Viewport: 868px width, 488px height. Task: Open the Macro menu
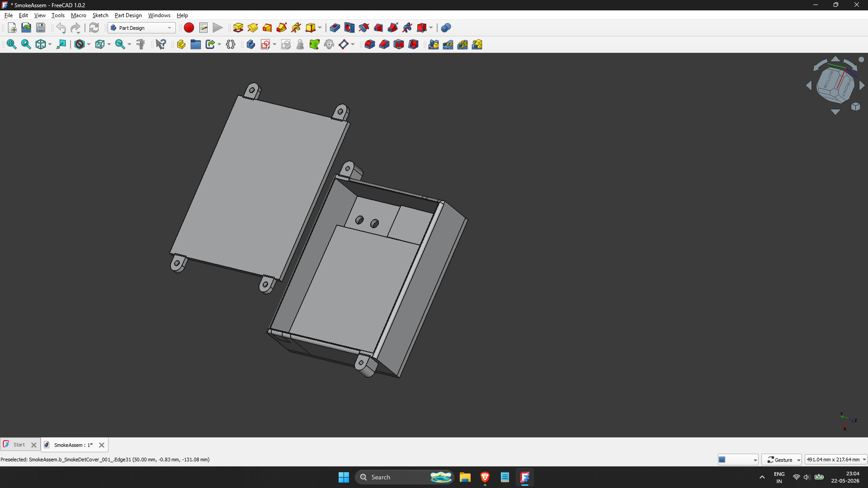79,15
